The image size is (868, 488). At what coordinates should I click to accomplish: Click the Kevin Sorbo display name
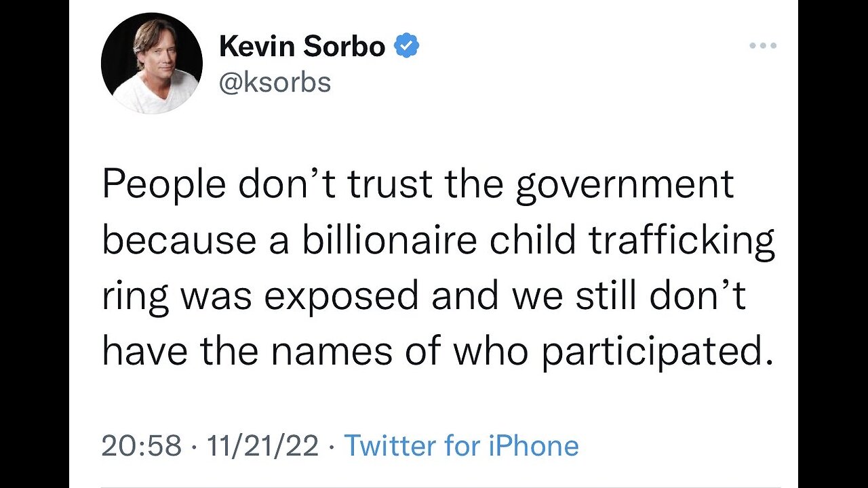302,46
